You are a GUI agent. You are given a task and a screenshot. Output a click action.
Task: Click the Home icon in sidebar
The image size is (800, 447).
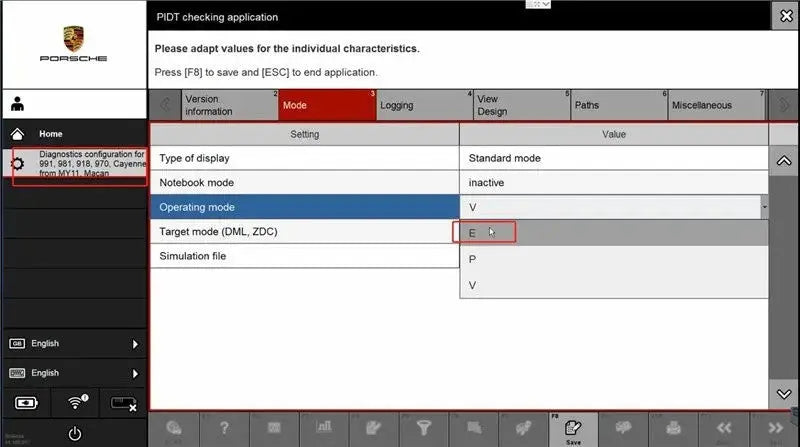coord(18,133)
